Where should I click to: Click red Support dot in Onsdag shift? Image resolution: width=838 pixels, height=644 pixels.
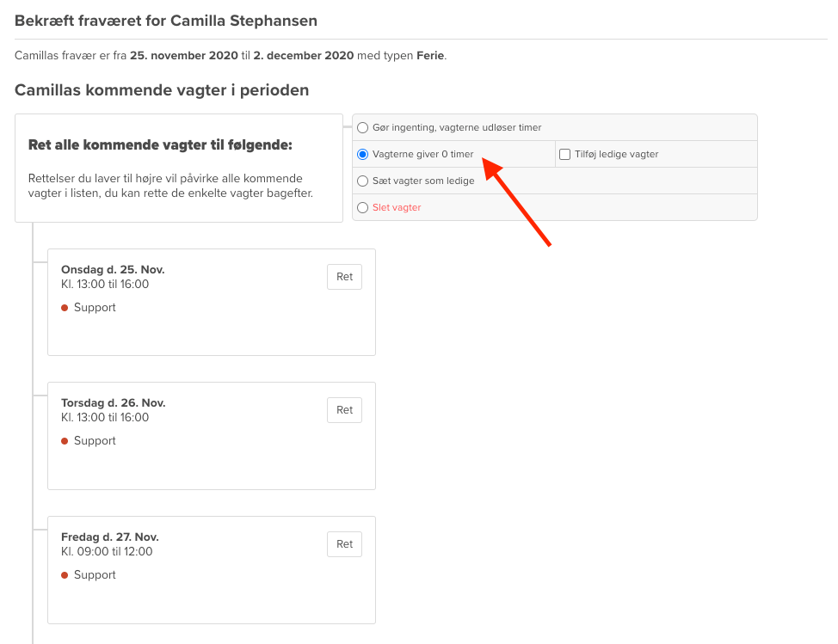point(65,308)
